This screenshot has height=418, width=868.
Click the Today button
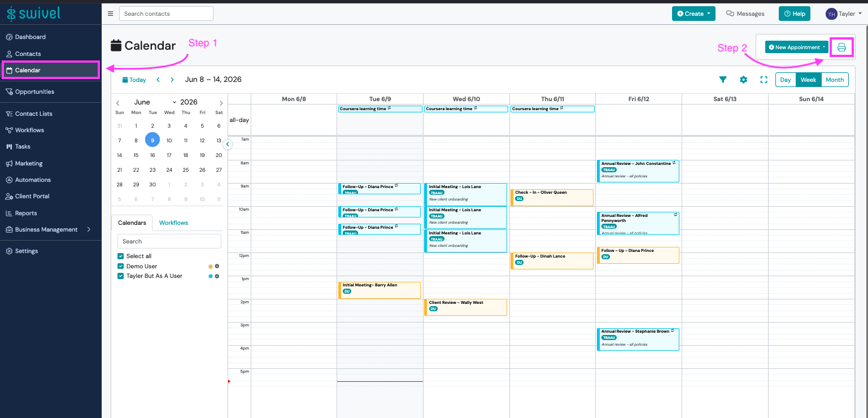[x=134, y=80]
